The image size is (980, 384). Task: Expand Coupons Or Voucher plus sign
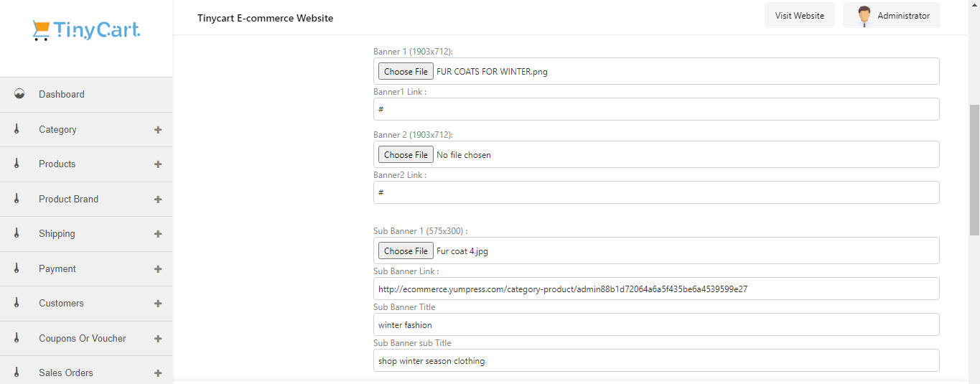pos(158,339)
